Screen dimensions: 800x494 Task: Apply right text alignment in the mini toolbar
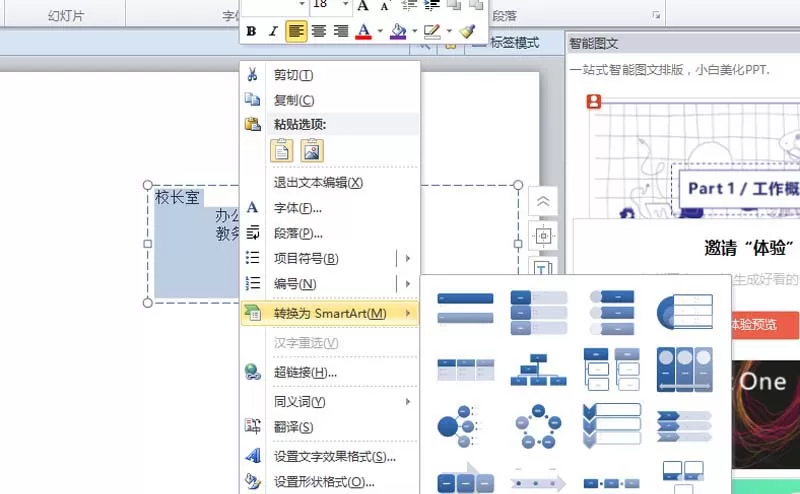pyautogui.click(x=341, y=31)
